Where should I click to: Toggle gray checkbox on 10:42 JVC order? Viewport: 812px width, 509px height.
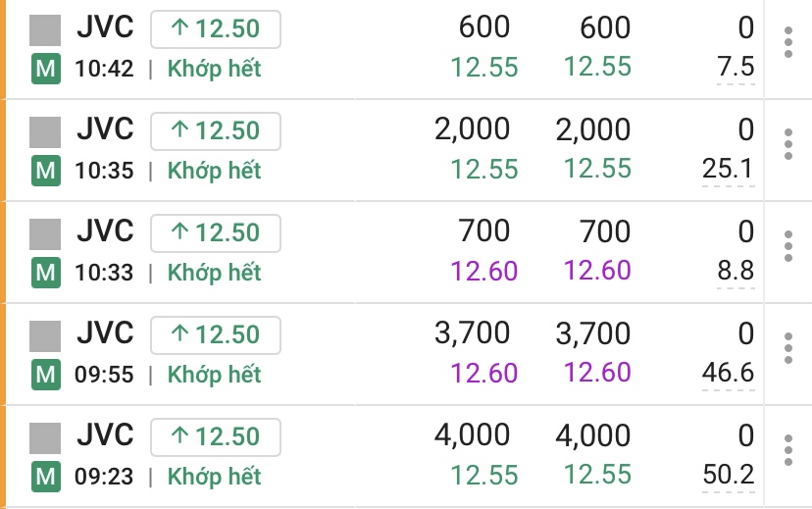45,29
